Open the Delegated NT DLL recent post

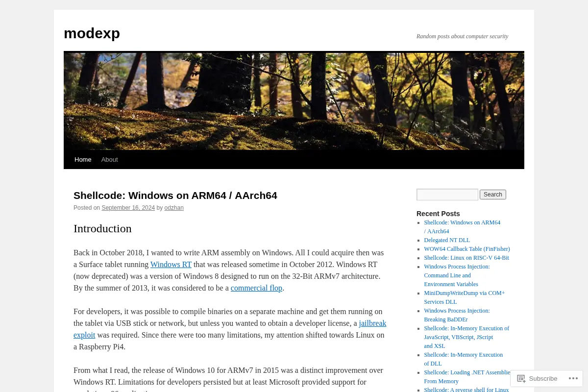447,240
